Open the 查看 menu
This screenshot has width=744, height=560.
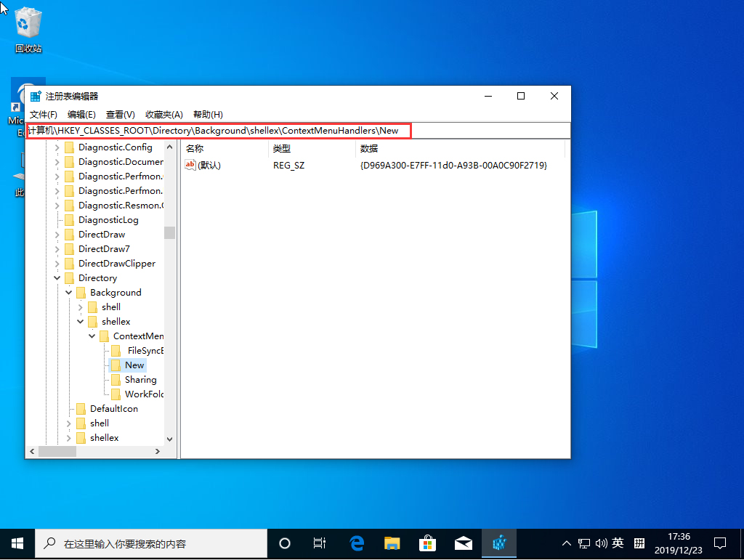(x=121, y=114)
